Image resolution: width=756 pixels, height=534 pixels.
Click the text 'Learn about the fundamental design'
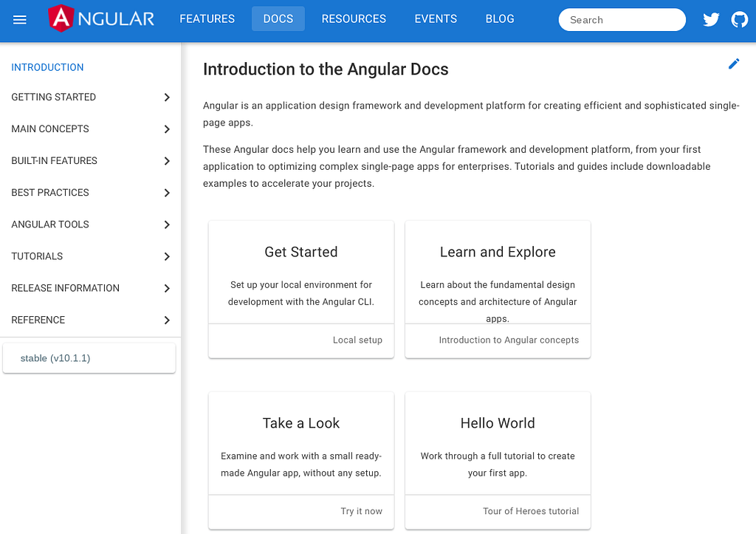(498, 285)
